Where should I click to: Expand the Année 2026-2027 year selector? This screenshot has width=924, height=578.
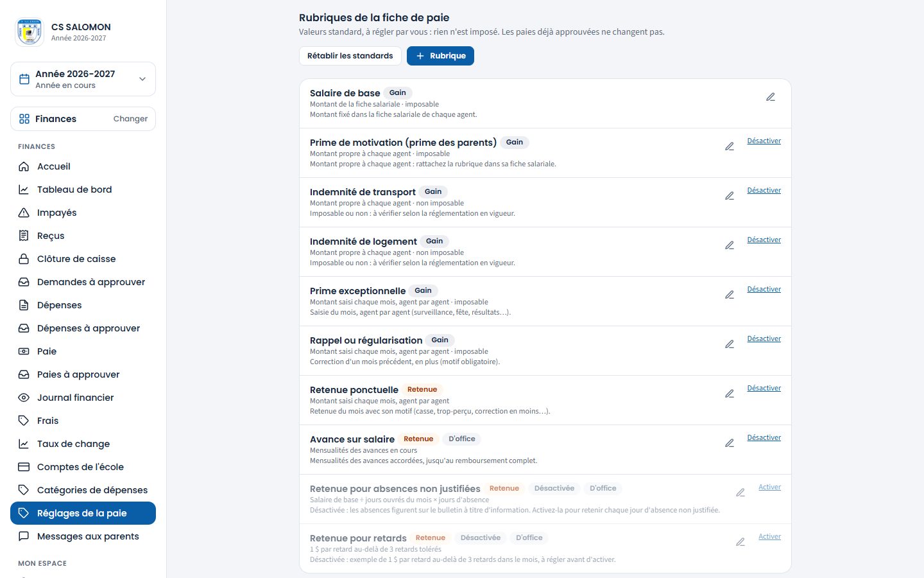coord(83,79)
